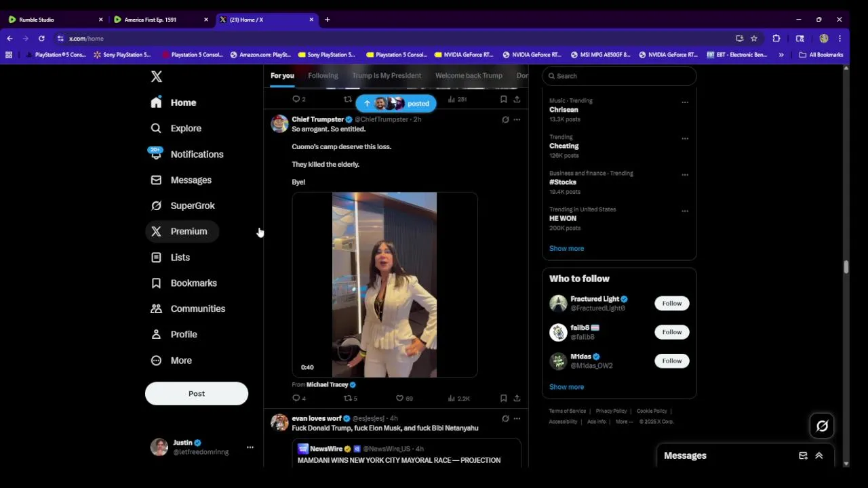The image size is (868, 488).
Task: Open Cheating trending topic
Action: click(x=564, y=146)
